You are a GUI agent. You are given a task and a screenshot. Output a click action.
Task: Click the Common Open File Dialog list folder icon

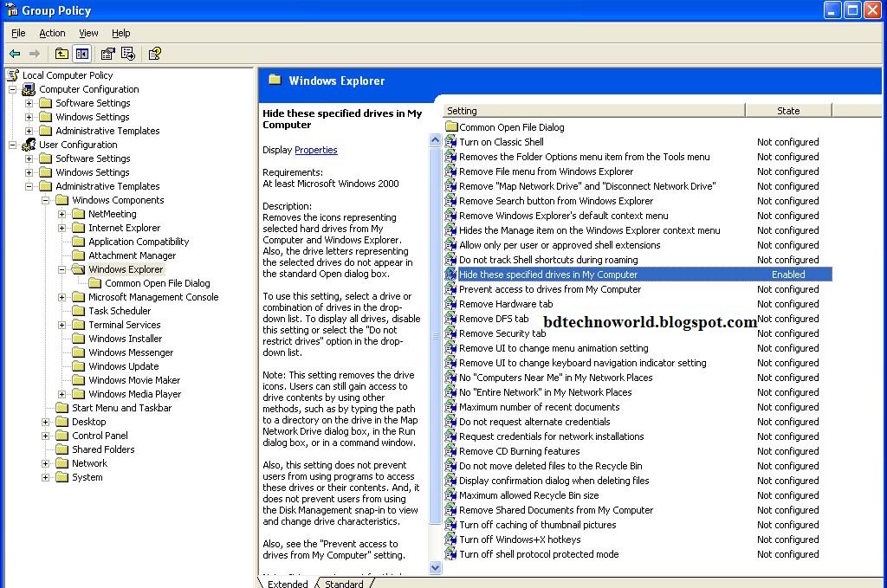click(x=451, y=126)
